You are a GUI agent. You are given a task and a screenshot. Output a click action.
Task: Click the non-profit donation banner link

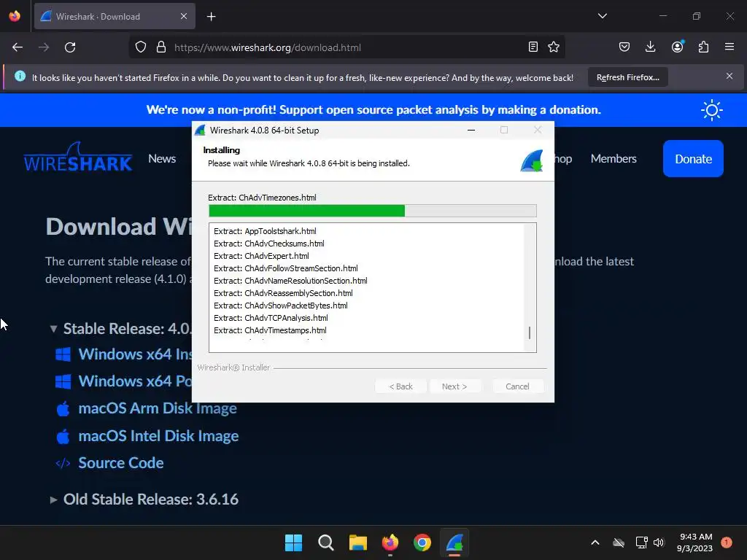click(x=373, y=110)
